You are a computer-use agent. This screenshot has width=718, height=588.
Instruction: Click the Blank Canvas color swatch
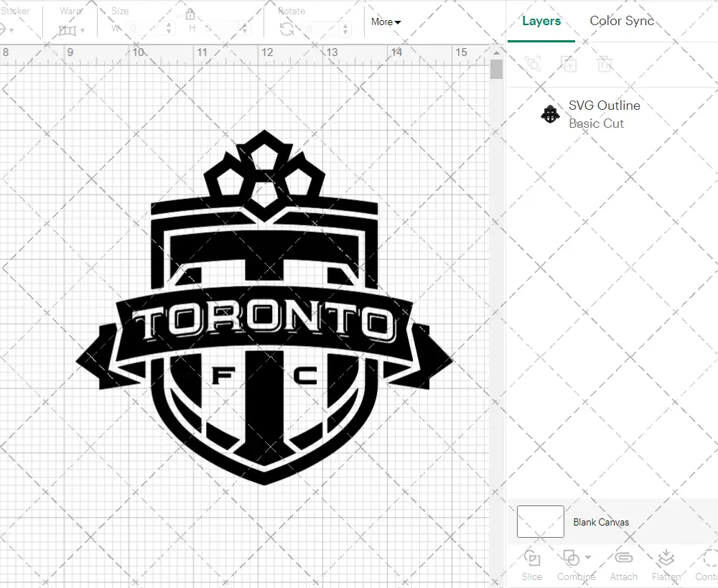pos(539,522)
